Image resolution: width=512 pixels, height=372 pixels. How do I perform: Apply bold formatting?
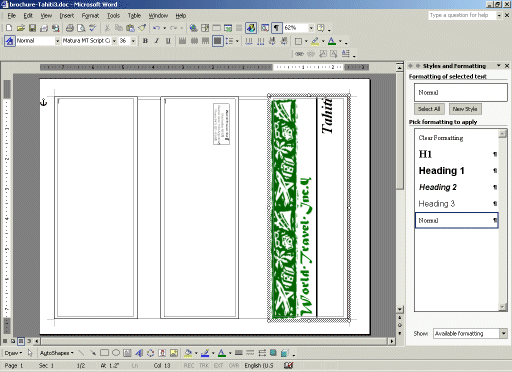[145, 41]
